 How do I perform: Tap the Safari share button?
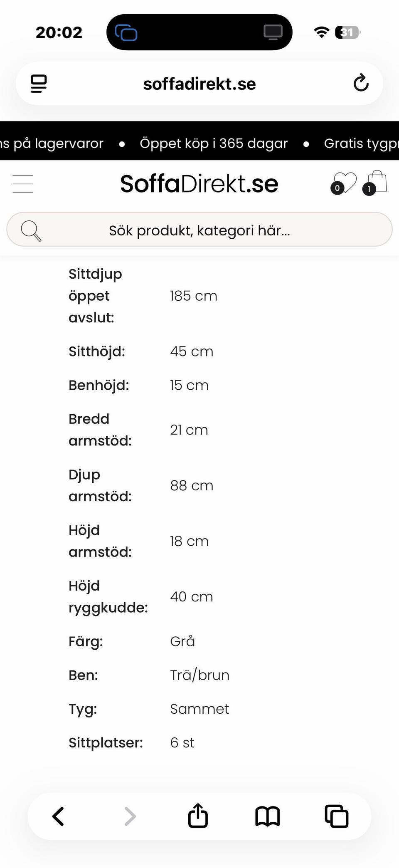coord(198,816)
